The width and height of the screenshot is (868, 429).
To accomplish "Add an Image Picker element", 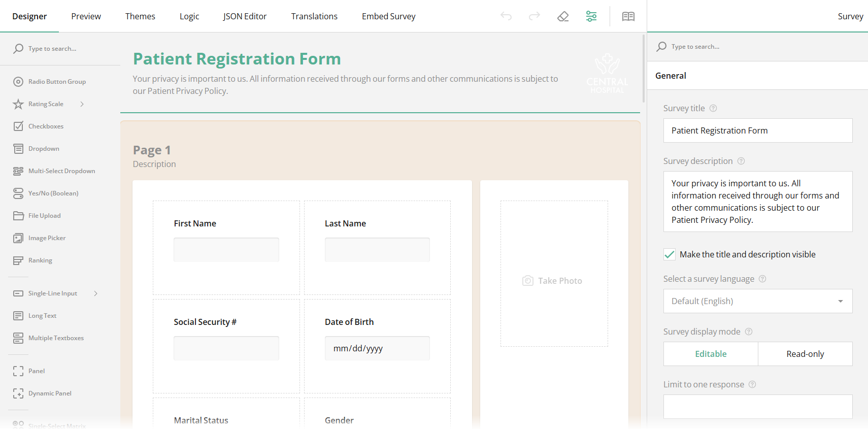I will pos(47,238).
